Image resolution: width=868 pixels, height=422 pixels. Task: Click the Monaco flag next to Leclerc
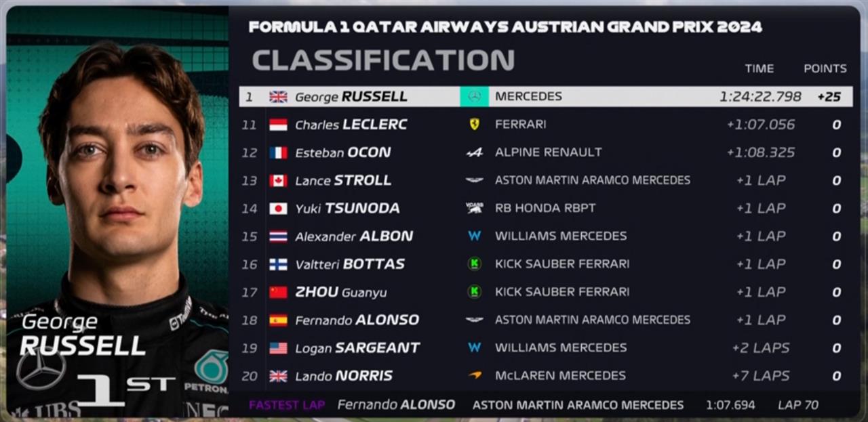pyautogui.click(x=278, y=125)
